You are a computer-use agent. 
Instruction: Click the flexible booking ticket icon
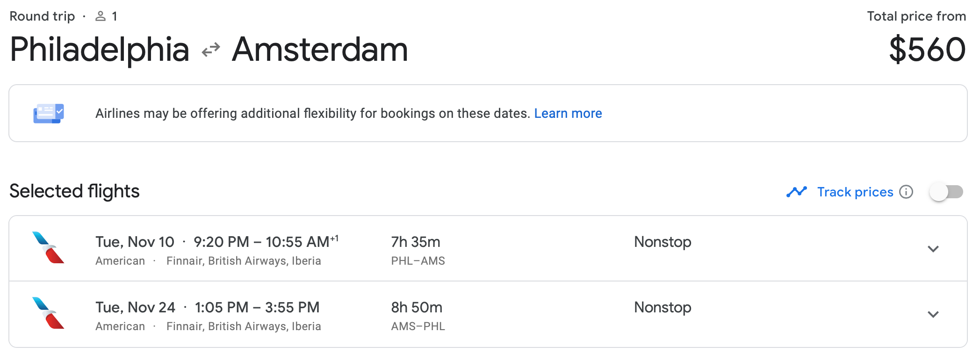(48, 113)
